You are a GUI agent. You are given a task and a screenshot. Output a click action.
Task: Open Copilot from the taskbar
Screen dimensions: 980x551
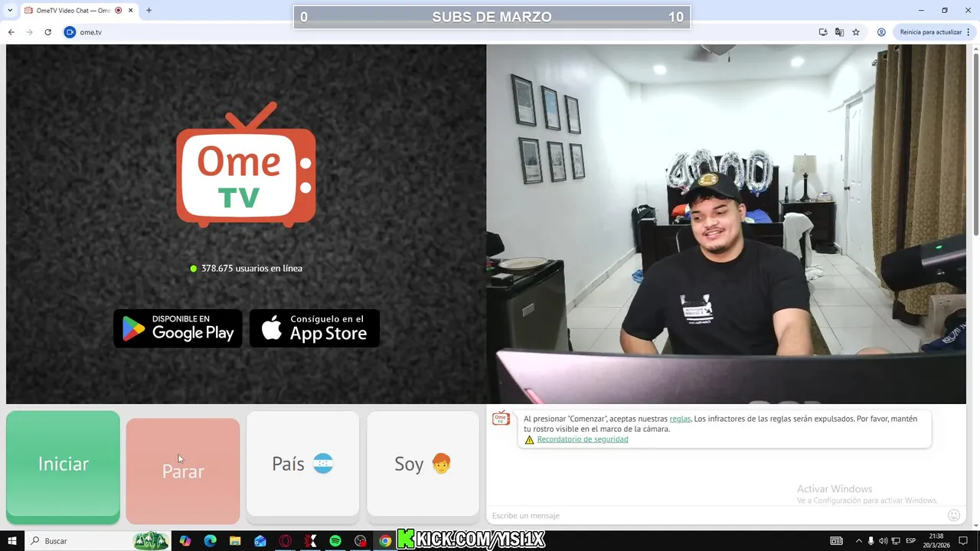[x=185, y=541]
